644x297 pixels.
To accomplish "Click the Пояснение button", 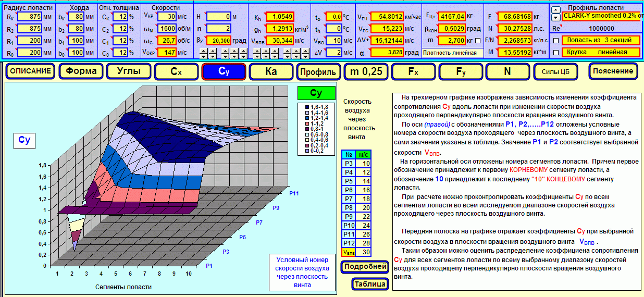I will click(x=613, y=71).
